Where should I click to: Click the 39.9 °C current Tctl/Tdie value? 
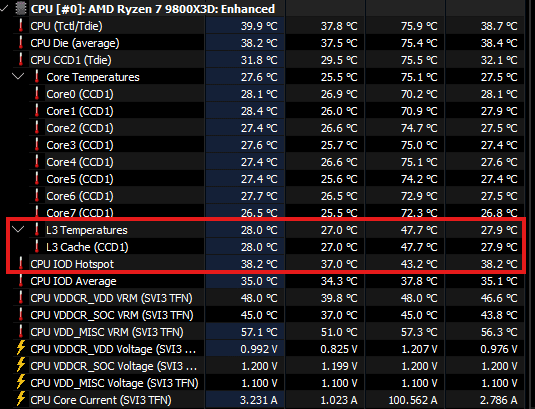pos(259,26)
